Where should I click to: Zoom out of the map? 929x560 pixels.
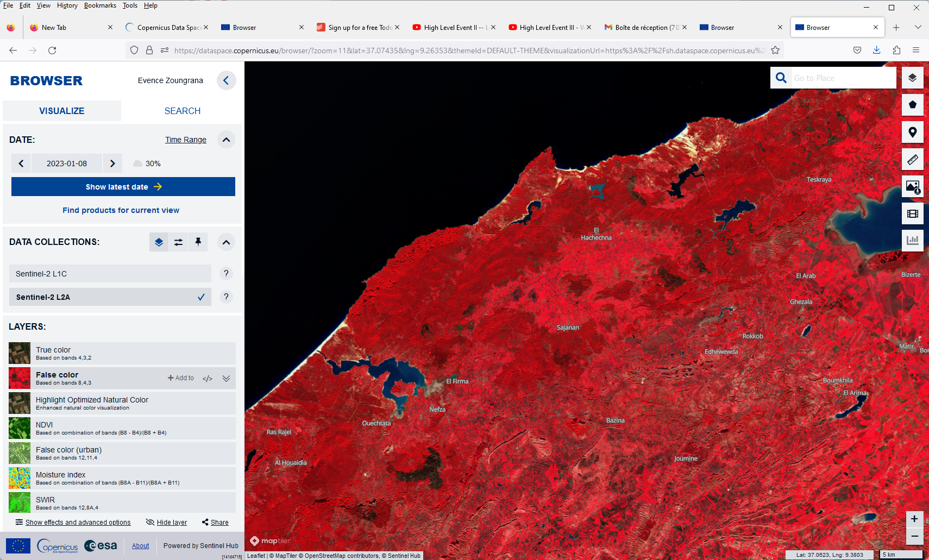[x=914, y=536]
